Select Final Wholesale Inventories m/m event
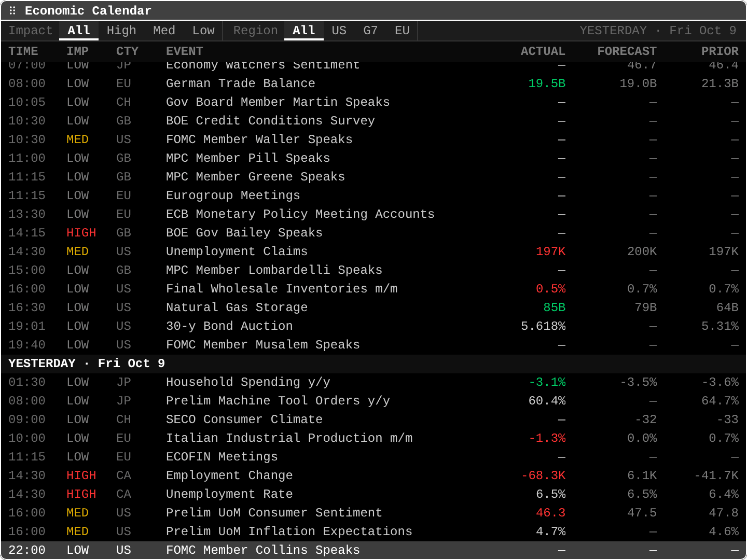 pyautogui.click(x=374, y=289)
